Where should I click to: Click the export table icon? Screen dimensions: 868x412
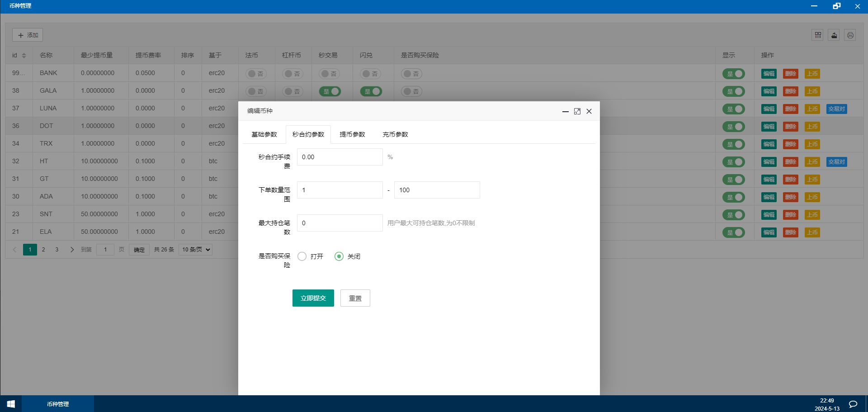[834, 35]
